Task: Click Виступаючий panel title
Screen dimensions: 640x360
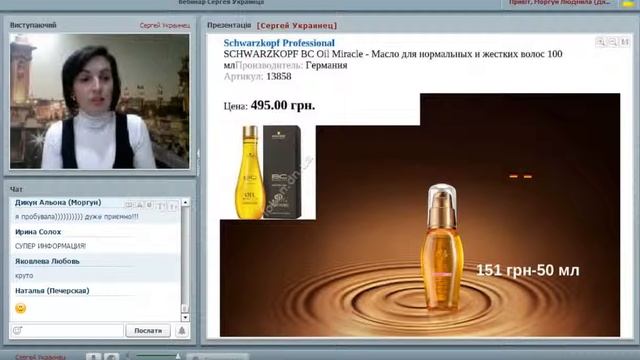Action: pos(33,25)
